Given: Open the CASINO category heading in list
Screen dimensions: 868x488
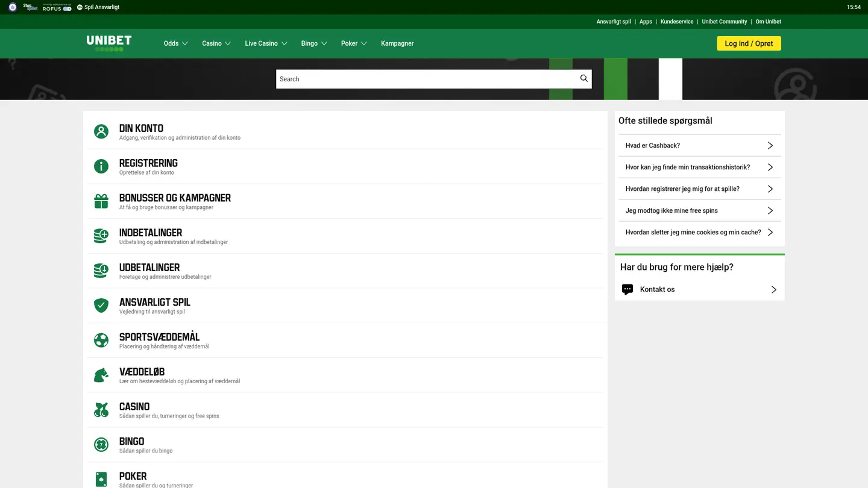Looking at the screenshot, I should pos(134,407).
